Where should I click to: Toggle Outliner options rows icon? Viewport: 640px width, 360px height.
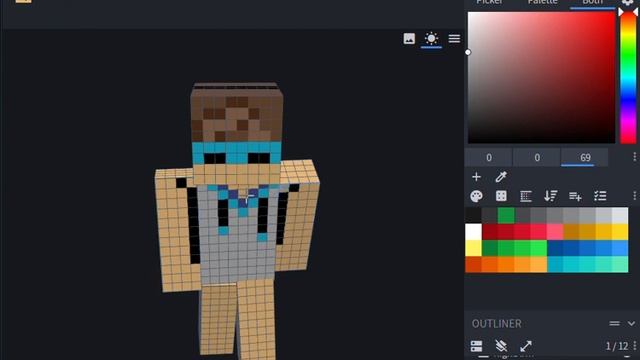(476, 346)
